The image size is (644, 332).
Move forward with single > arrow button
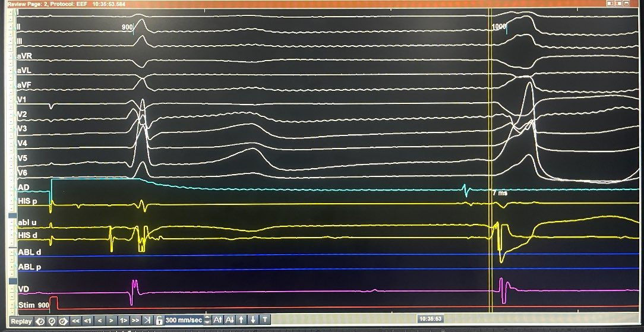click(x=111, y=321)
